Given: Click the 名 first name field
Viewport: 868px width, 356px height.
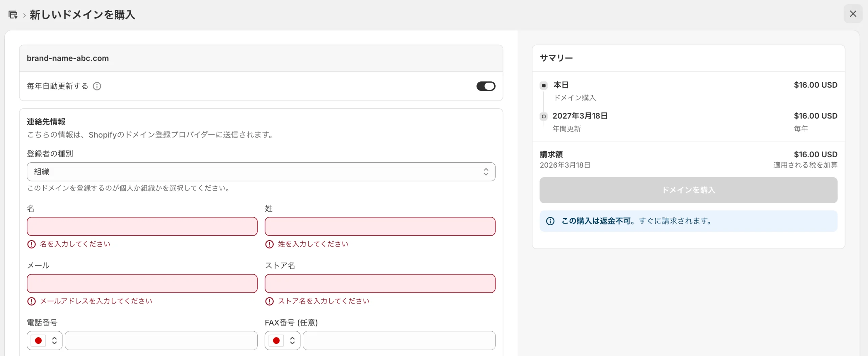Looking at the screenshot, I should (x=142, y=226).
